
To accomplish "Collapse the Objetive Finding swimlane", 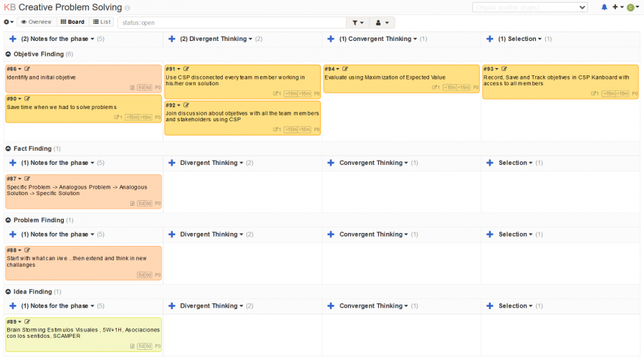I will 9,55.
